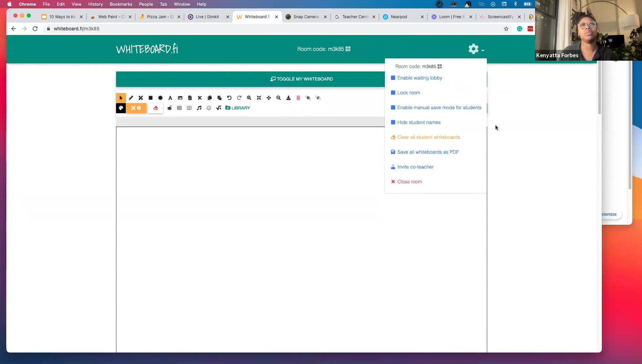Click the paste clipboard icon
The image size is (642, 364).
[x=219, y=98]
